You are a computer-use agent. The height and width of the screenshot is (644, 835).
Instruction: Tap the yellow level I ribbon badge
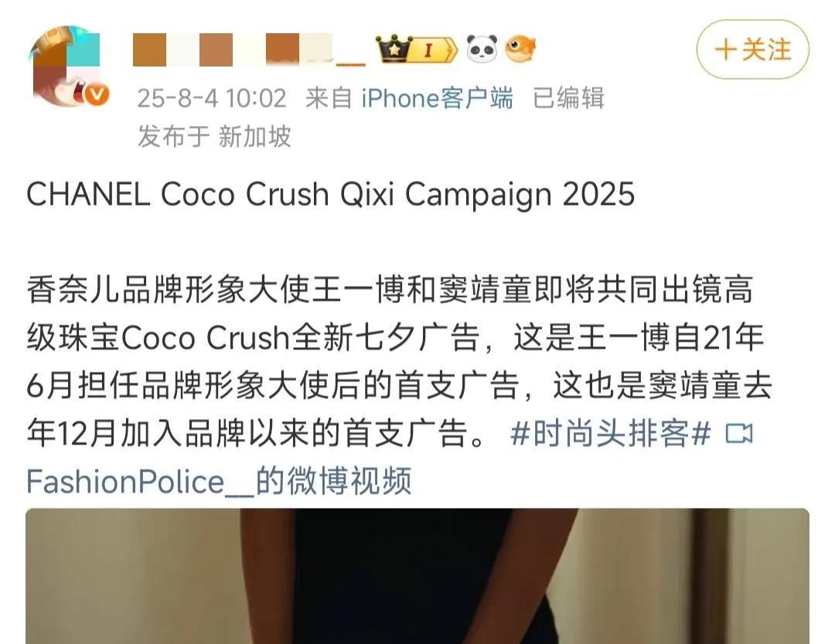coord(435,50)
